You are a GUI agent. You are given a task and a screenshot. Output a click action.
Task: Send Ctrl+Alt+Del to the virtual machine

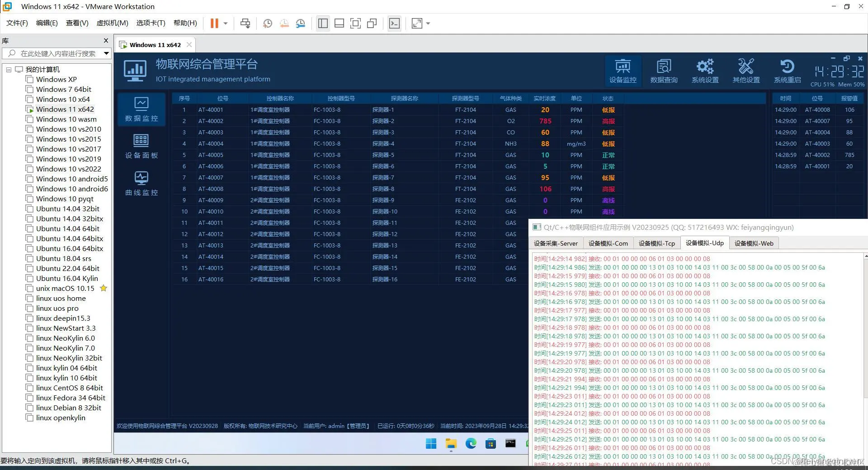tap(245, 24)
